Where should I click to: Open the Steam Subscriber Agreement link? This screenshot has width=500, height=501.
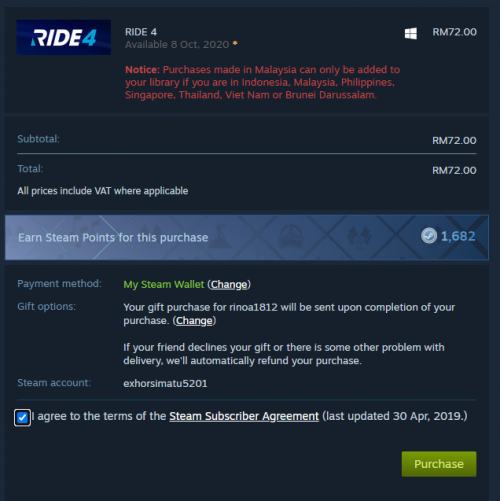tap(244, 416)
